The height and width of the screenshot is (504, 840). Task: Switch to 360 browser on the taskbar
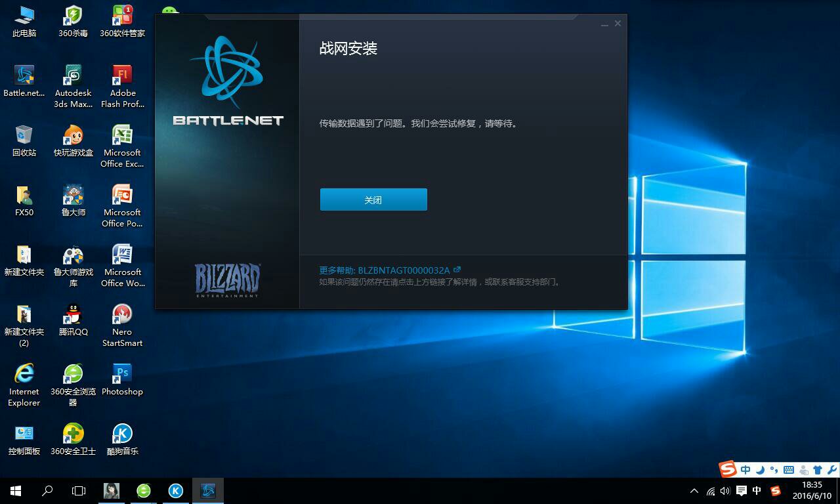coord(144,490)
